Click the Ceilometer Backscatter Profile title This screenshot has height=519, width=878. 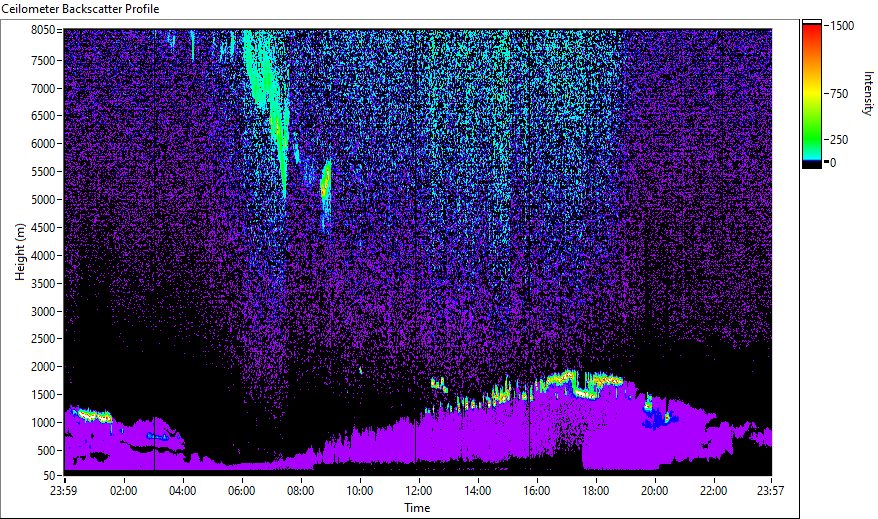(x=80, y=9)
